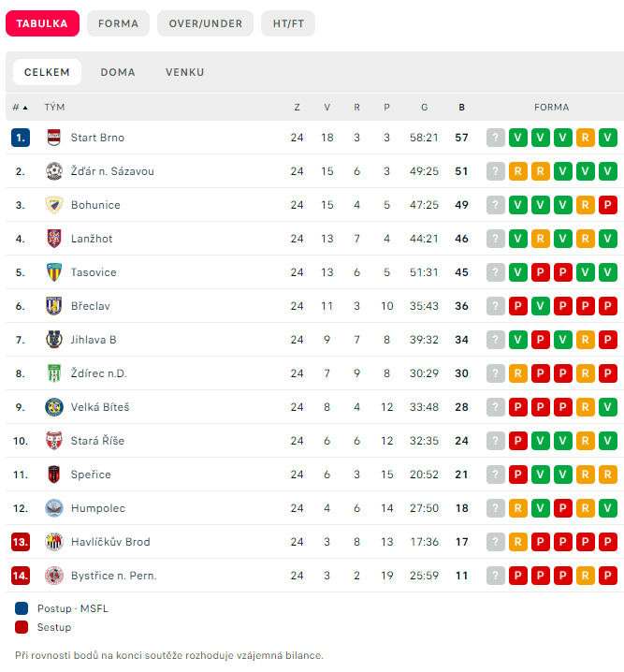
Task: Click the Start Brno team crest
Action: [54, 138]
